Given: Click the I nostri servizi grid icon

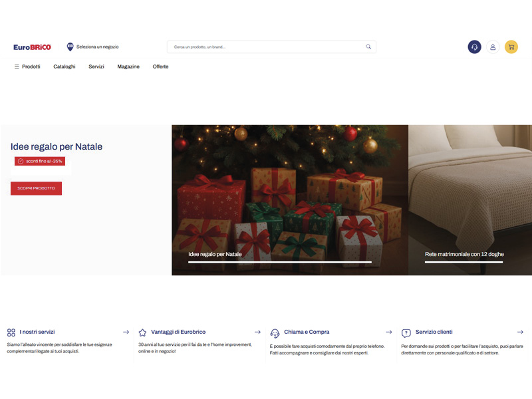Looking at the screenshot, I should 11,332.
